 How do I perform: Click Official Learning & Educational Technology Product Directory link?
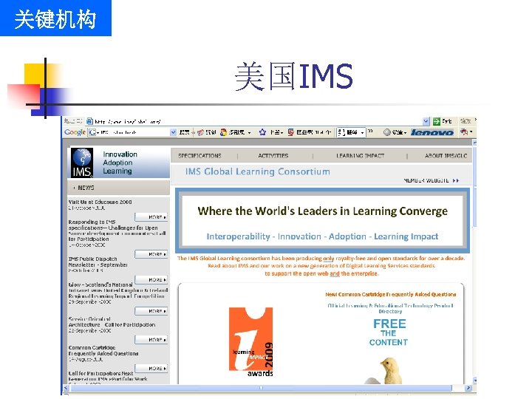[x=390, y=308]
